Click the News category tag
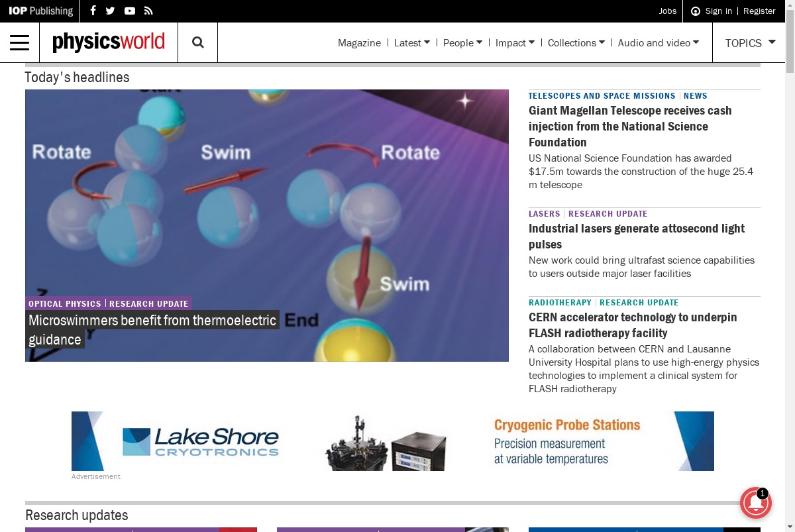 696,96
